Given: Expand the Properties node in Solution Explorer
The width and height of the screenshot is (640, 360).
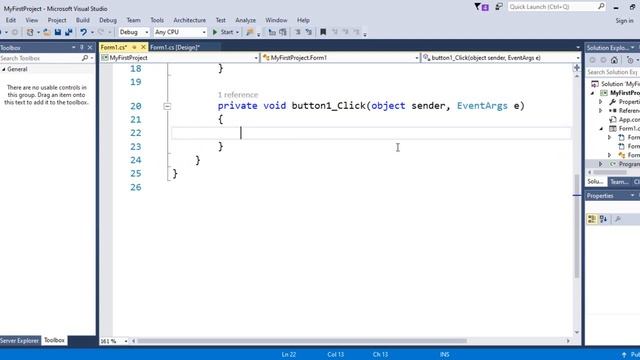Looking at the screenshot, I should tap(600, 102).
